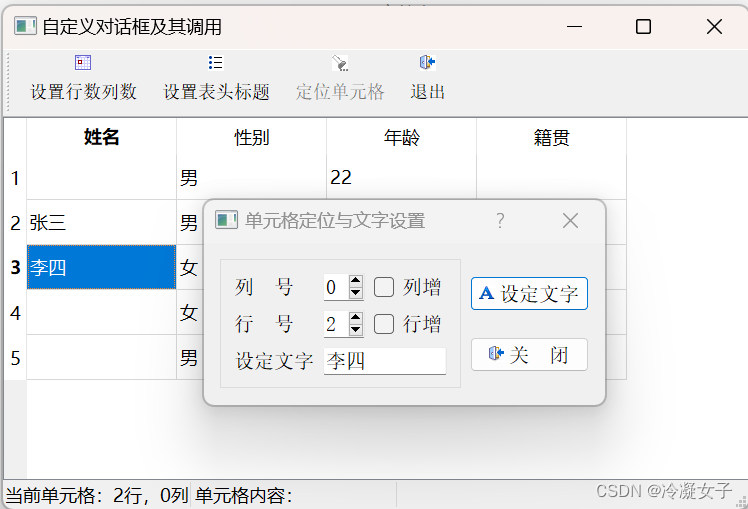Image resolution: width=748 pixels, height=509 pixels.
Task: Click the 行号 spinbox value field
Action: pyautogui.click(x=336, y=324)
